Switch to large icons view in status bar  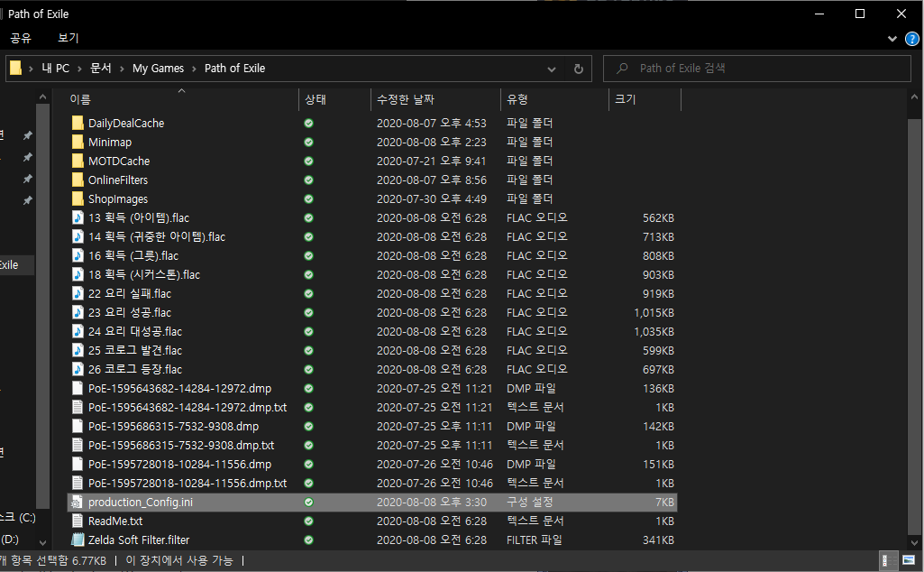point(909,560)
